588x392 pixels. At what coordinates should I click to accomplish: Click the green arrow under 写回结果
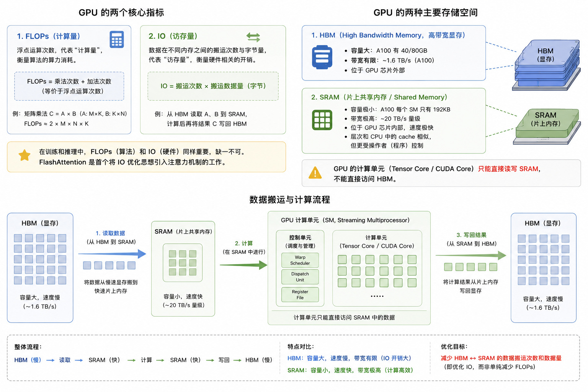(x=471, y=255)
